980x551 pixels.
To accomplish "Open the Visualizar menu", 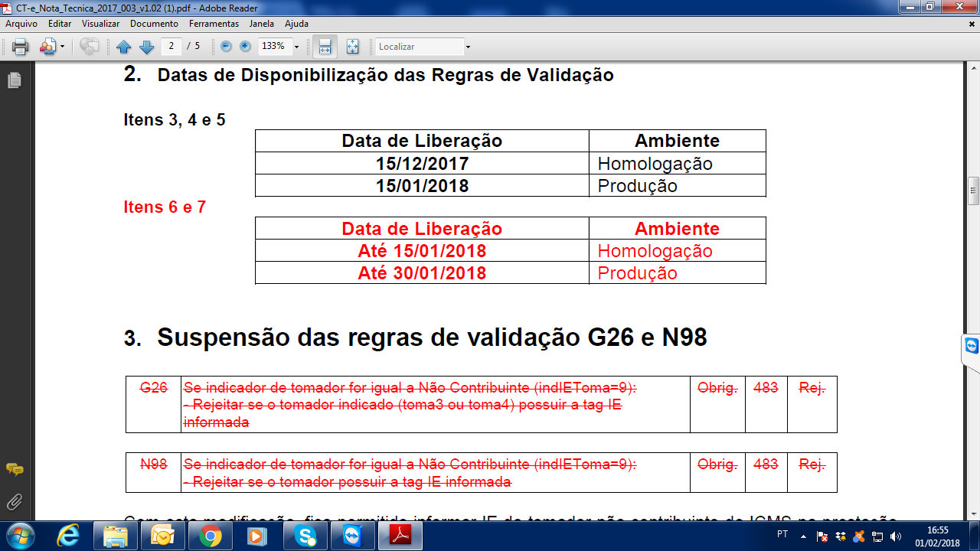I will 101,24.
